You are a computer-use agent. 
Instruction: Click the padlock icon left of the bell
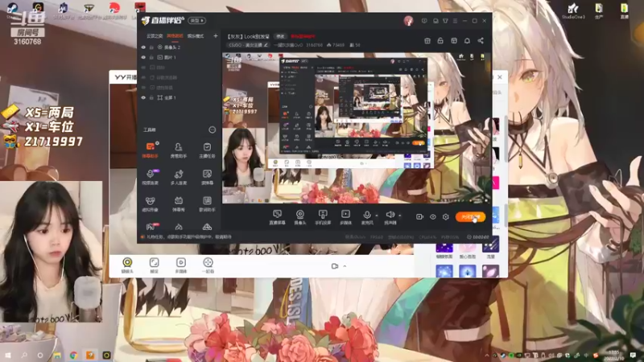tap(440, 41)
